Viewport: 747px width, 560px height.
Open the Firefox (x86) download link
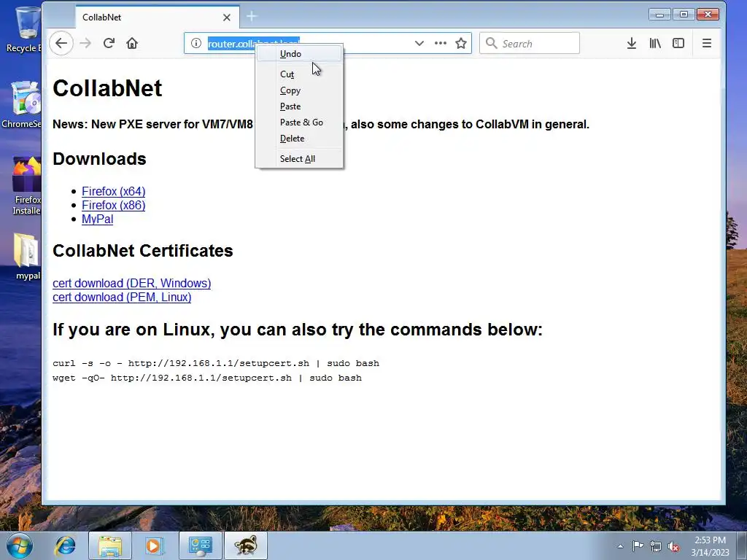(113, 205)
